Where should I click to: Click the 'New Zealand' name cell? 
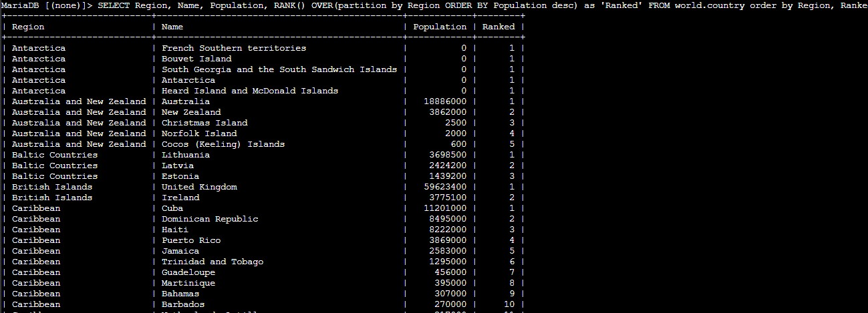[x=191, y=112]
